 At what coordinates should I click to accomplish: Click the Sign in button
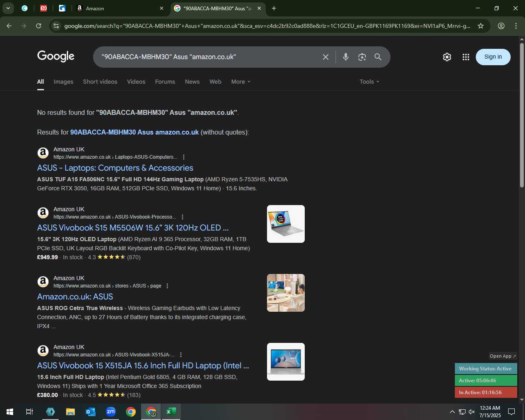(x=493, y=57)
